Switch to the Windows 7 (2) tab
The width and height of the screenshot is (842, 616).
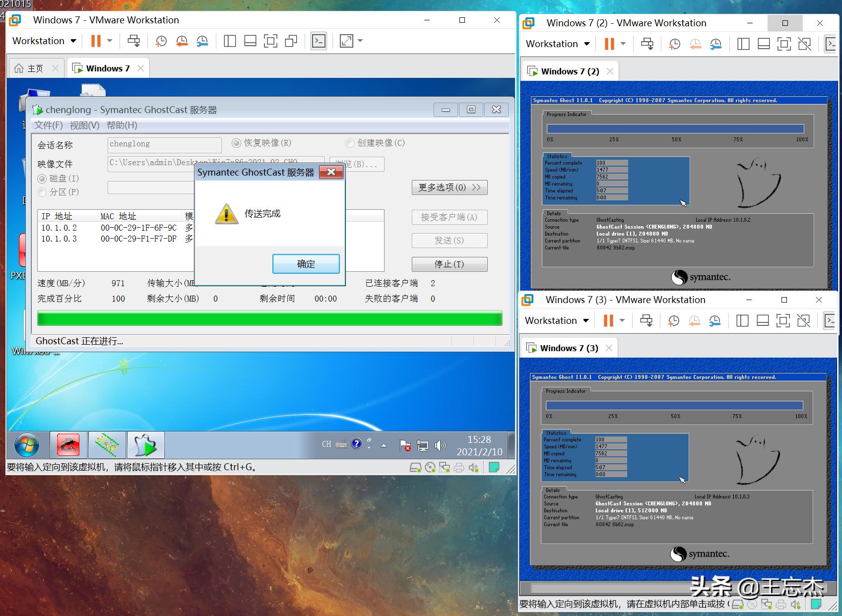[x=570, y=71]
